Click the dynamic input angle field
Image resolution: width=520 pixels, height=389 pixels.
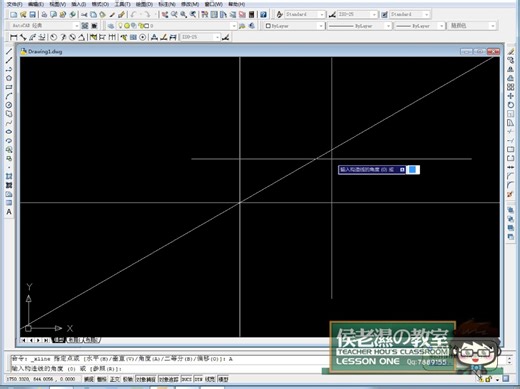[413, 170]
